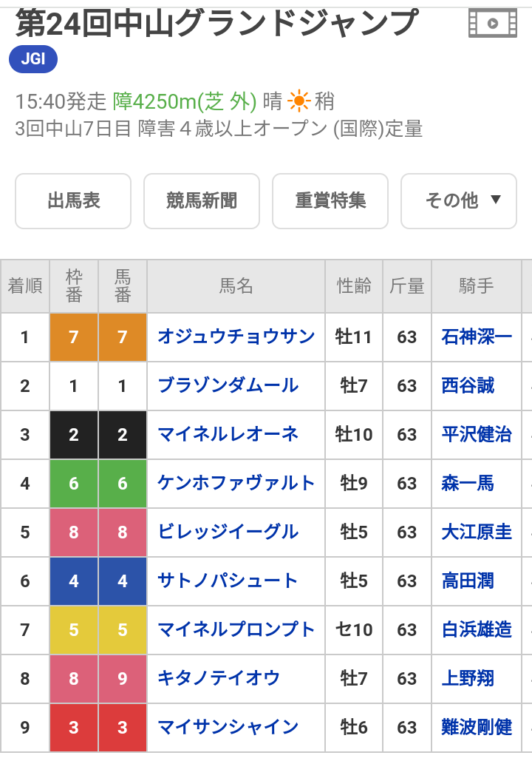Click the sunny weather icon

(x=299, y=101)
